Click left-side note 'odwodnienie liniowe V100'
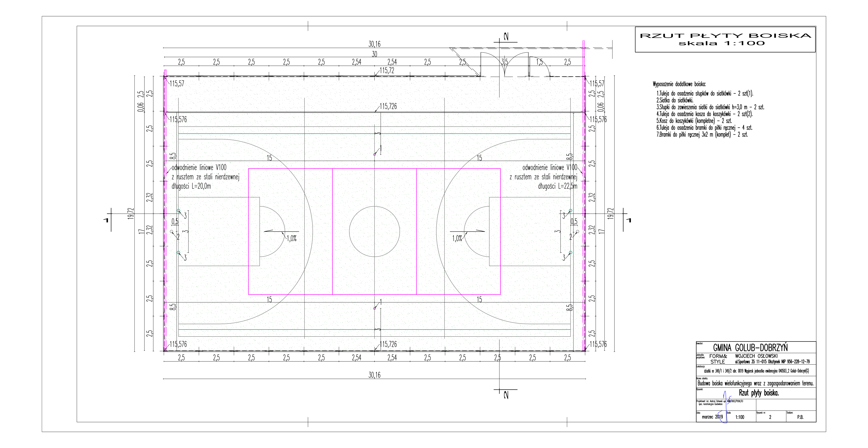Screen dimensions: 868x448 pyautogui.click(x=199, y=167)
